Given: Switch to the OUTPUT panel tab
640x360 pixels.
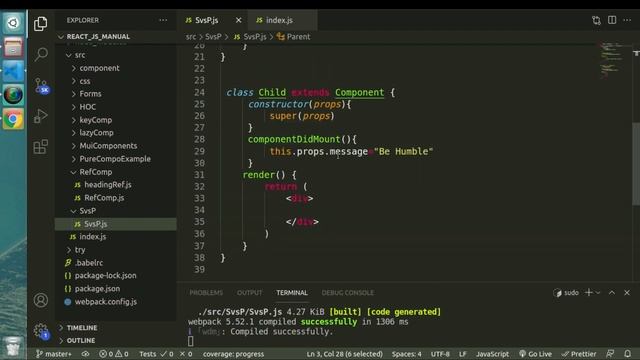Looking at the screenshot, I should pos(249,293).
